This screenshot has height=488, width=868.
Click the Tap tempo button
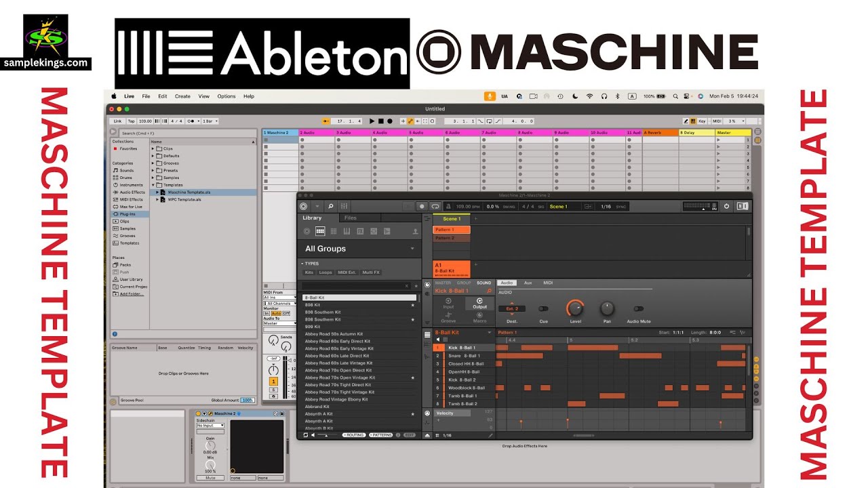coord(132,121)
